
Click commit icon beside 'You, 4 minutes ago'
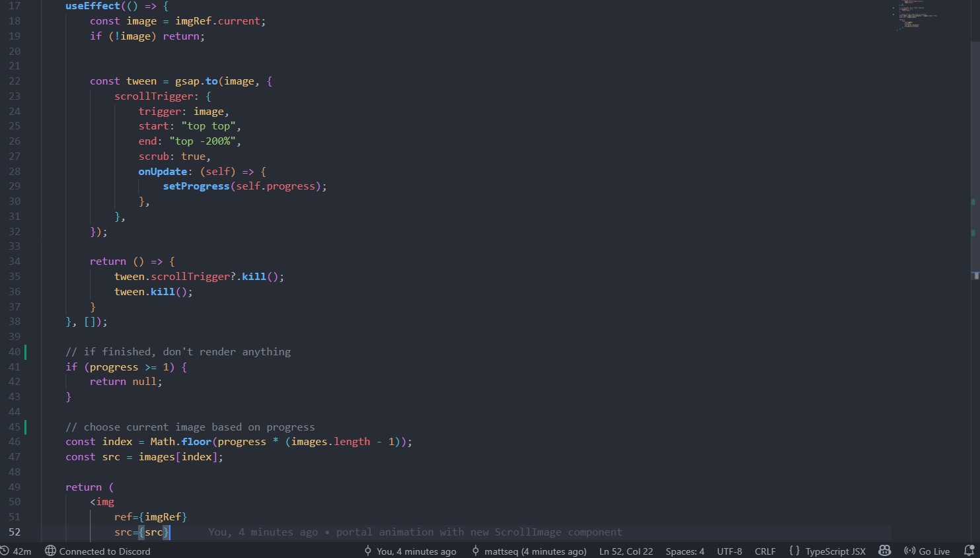(x=368, y=551)
